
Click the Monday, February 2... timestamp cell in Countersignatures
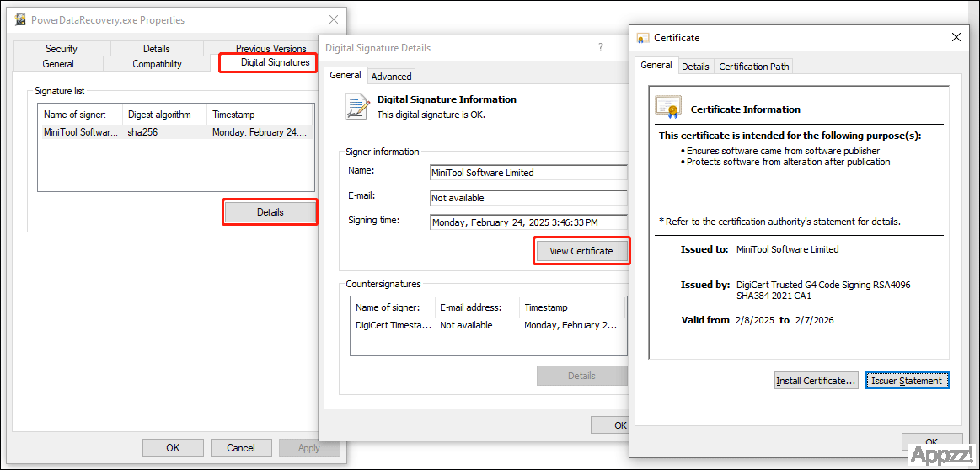tap(570, 325)
